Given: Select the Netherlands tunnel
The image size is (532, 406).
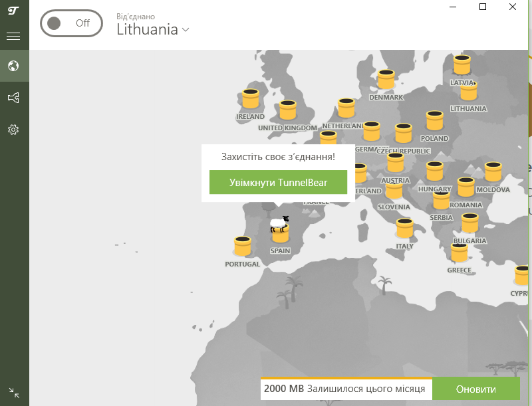Looking at the screenshot, I should point(346,108).
